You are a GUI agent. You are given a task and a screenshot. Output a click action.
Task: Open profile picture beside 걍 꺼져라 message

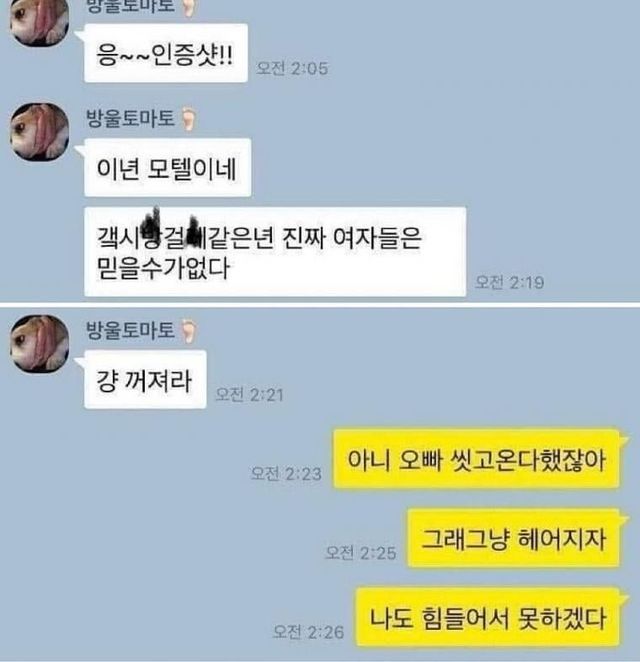[x=40, y=343]
